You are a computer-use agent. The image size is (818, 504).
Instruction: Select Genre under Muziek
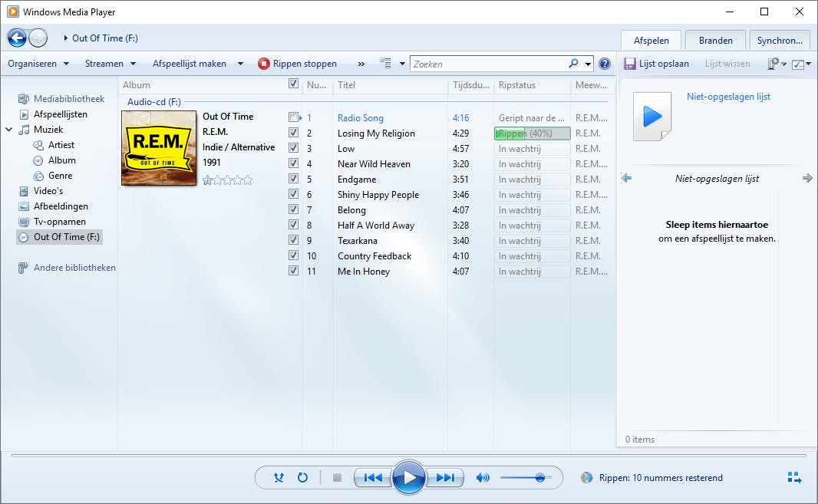pos(60,176)
